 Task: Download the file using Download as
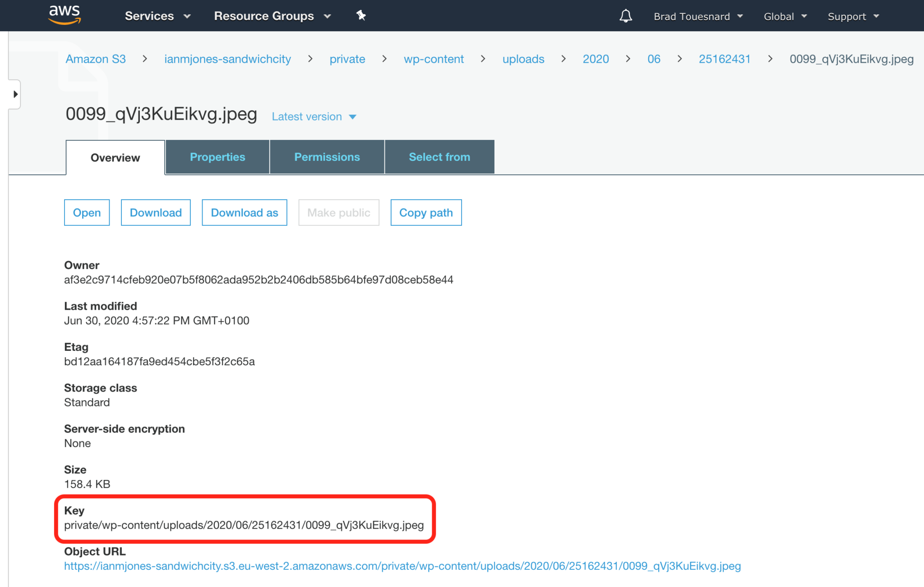[x=244, y=212]
